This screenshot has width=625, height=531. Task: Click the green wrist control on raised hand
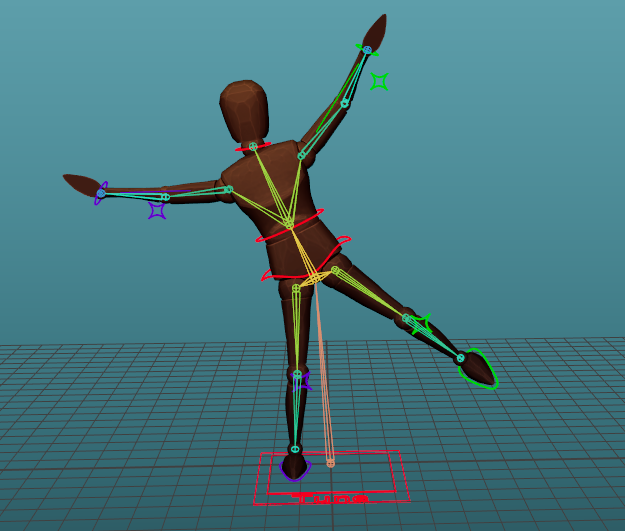click(x=361, y=46)
